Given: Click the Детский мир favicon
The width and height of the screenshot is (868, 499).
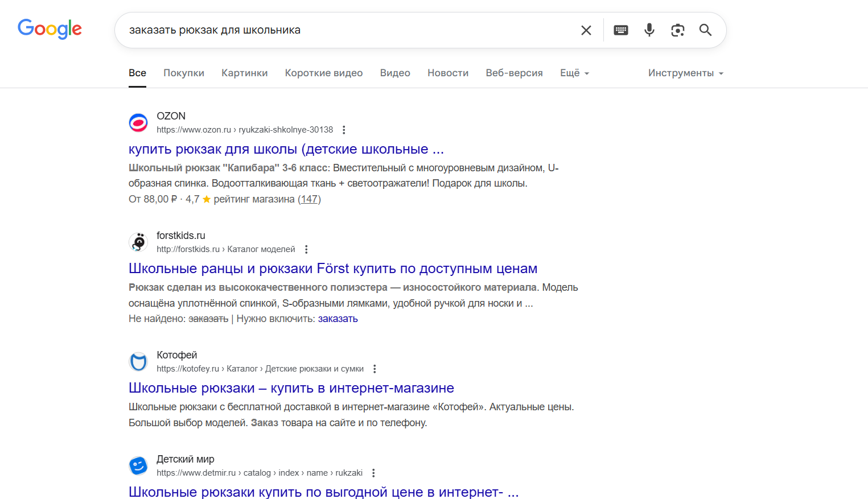Looking at the screenshot, I should pos(138,465).
